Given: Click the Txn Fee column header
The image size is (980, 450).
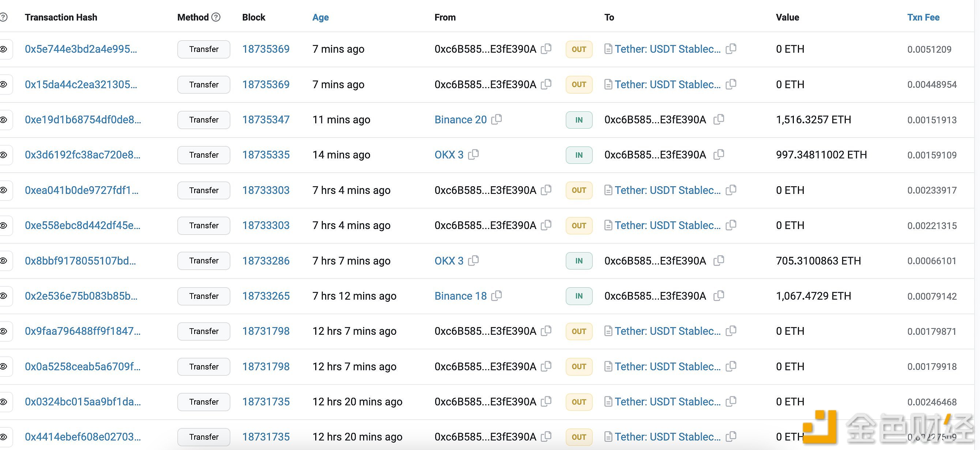Looking at the screenshot, I should coord(923,17).
